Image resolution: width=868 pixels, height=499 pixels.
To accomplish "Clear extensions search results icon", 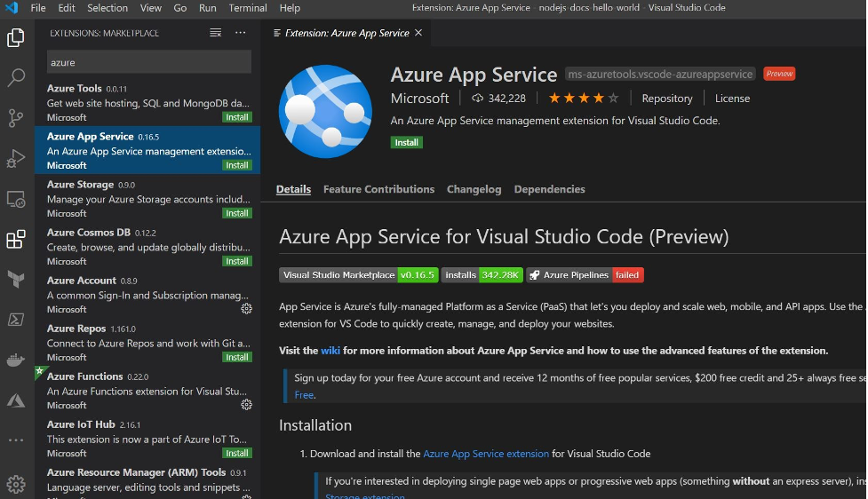I will pos(215,33).
